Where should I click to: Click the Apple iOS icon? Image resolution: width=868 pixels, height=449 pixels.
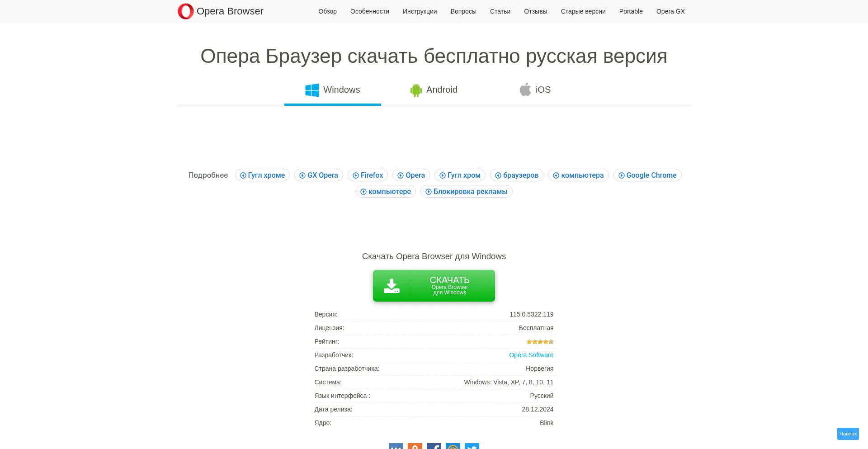pos(525,89)
